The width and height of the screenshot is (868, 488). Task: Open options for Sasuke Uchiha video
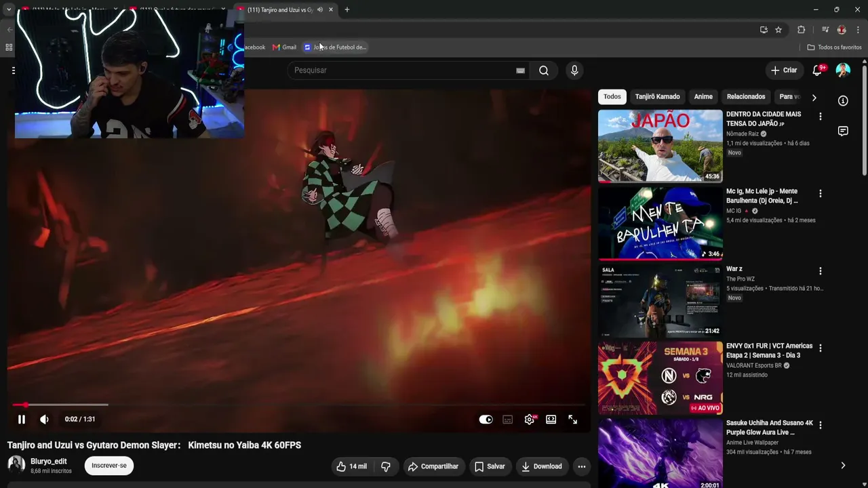821,426
